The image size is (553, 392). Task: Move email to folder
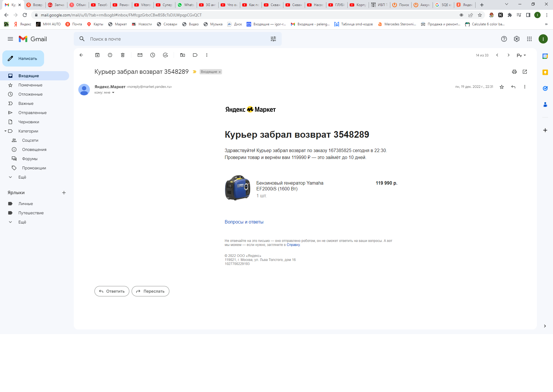[x=183, y=55]
